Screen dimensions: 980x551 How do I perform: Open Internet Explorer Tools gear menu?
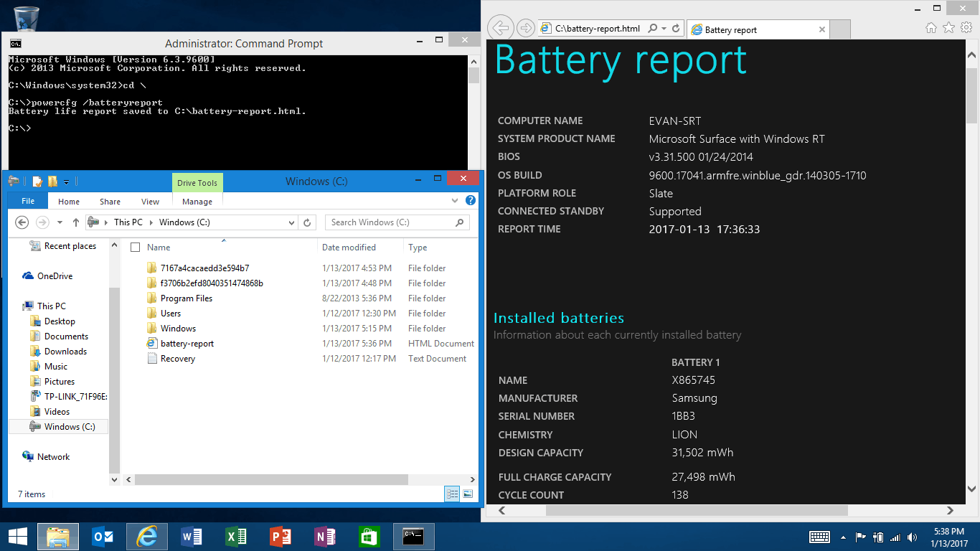[x=966, y=27]
